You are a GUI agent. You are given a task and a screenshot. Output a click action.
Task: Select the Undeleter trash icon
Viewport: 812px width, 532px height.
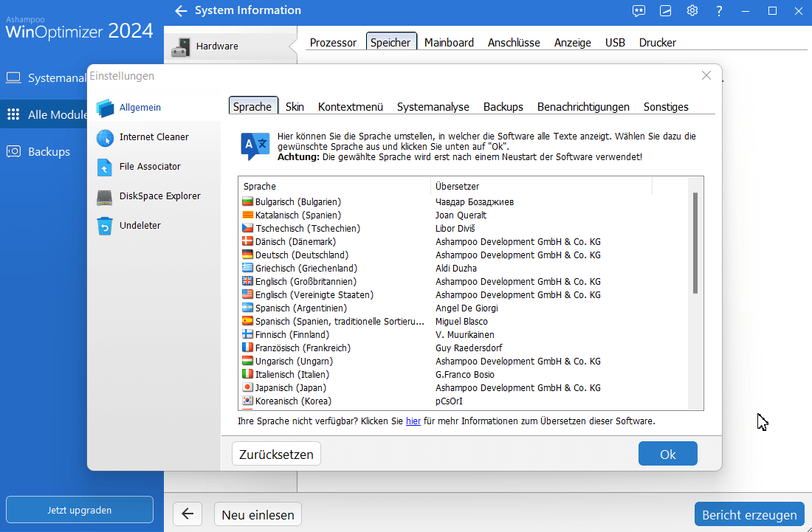(x=105, y=226)
